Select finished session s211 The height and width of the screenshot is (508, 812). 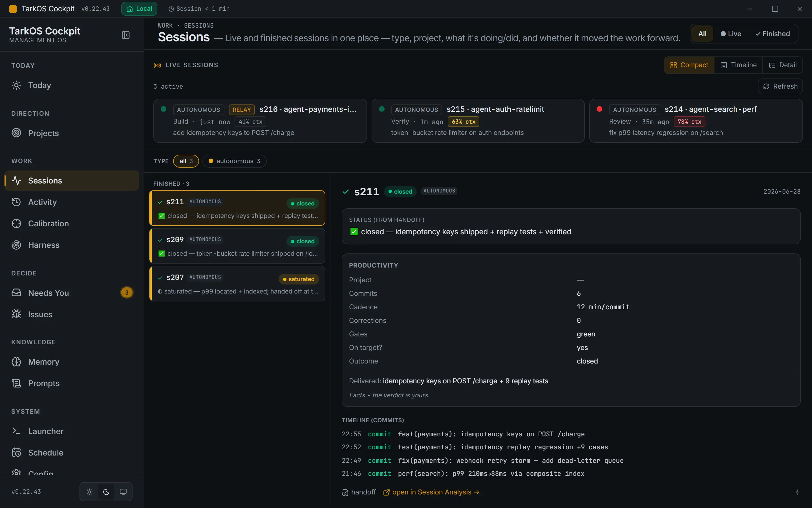point(237,208)
